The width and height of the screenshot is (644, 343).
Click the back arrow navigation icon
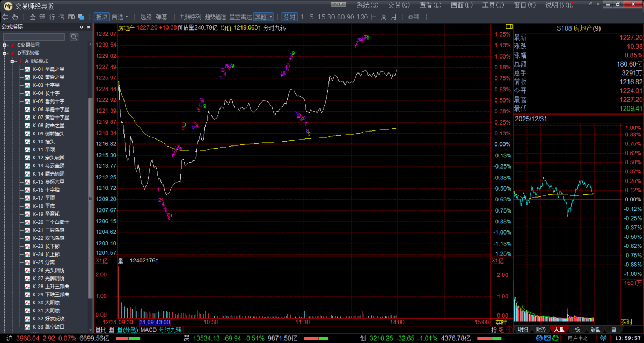tap(6, 17)
